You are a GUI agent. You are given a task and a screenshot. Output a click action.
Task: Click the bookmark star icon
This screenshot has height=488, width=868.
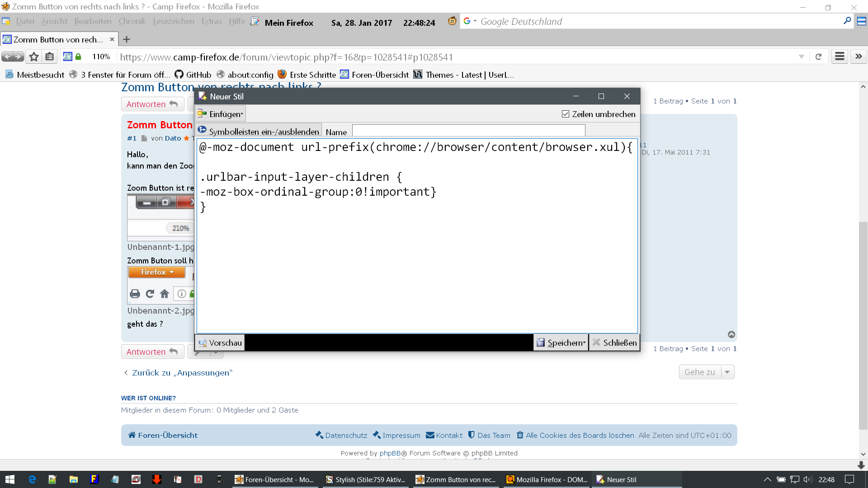34,56
